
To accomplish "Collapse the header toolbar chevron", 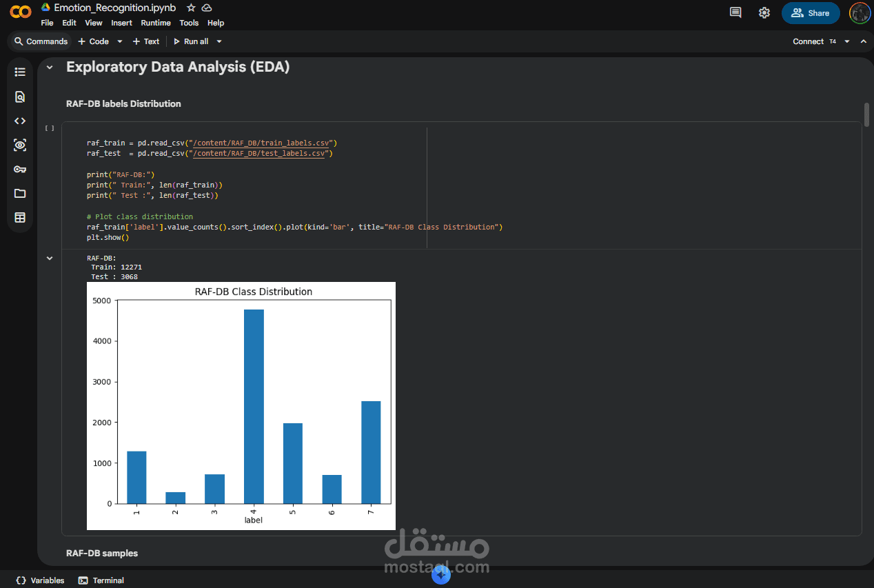I will pos(863,41).
